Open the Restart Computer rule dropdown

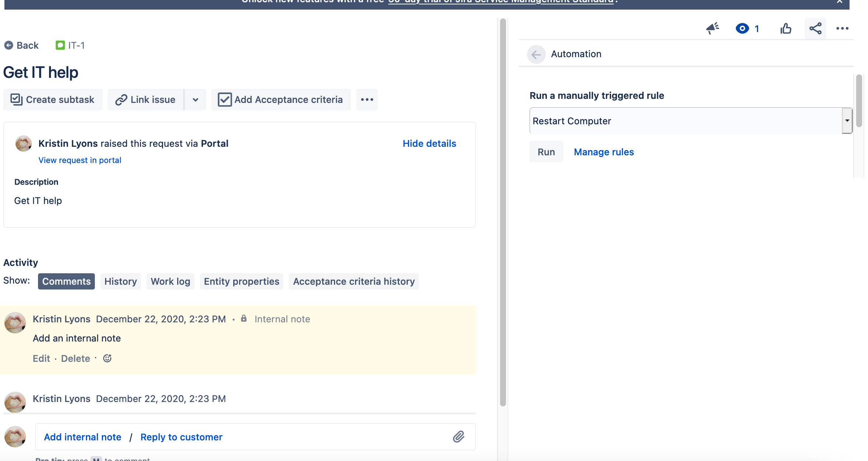tap(847, 121)
